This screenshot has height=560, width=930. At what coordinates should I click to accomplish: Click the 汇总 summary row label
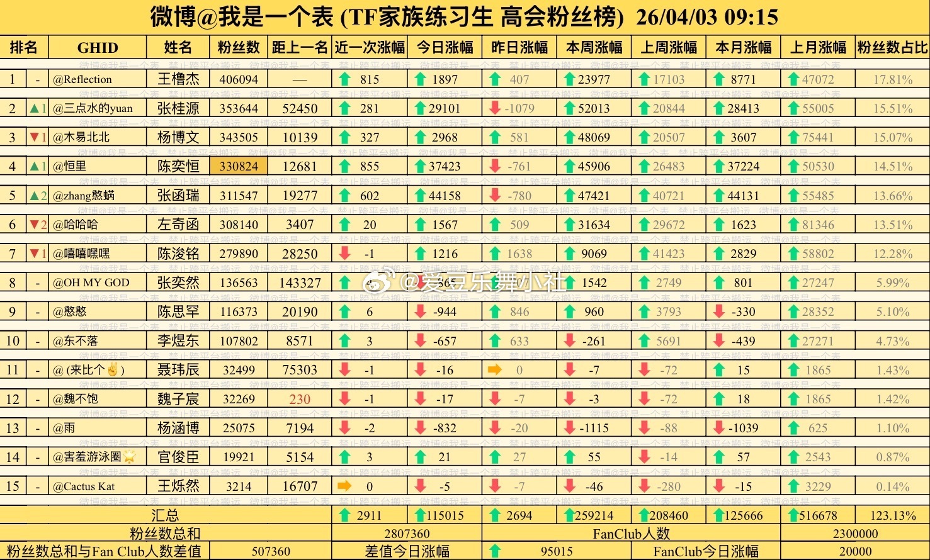click(165, 515)
